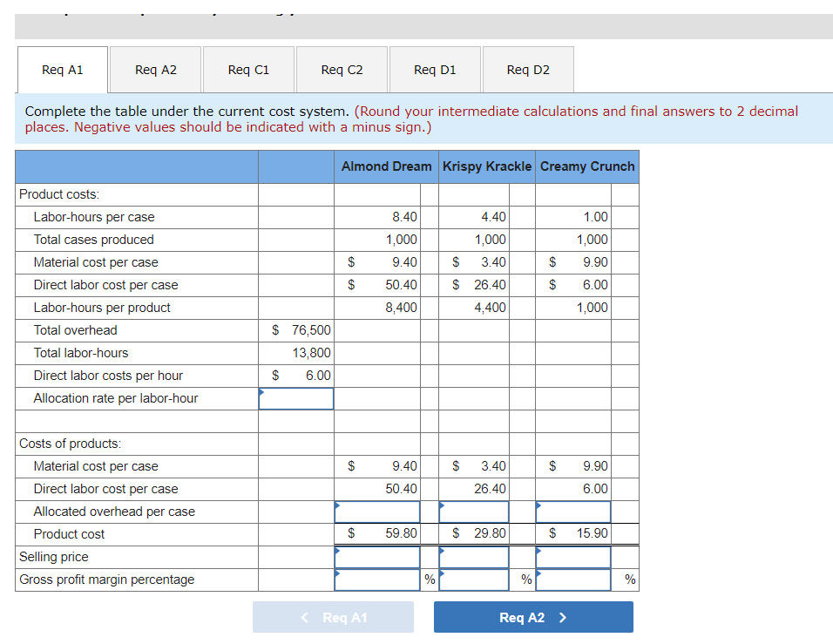Click Almond Dream gross profit margin percentage field
This screenshot has height=644, width=833.
(377, 580)
